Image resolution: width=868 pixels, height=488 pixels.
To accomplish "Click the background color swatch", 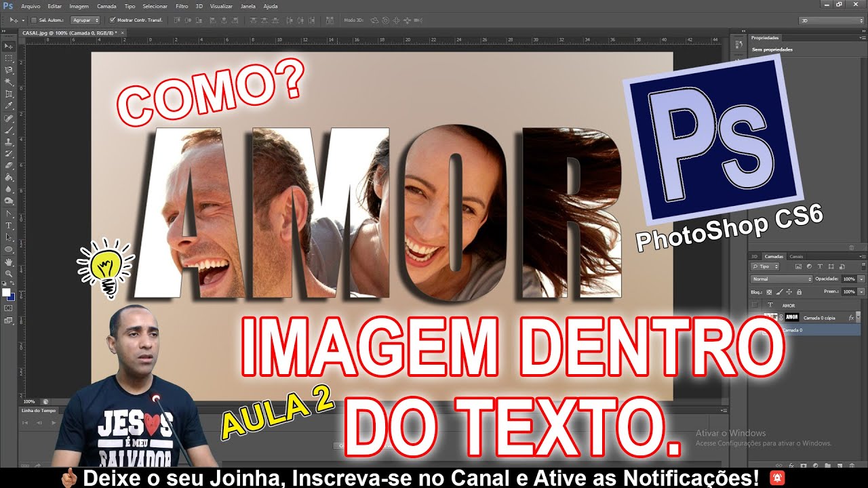I will click(11, 296).
